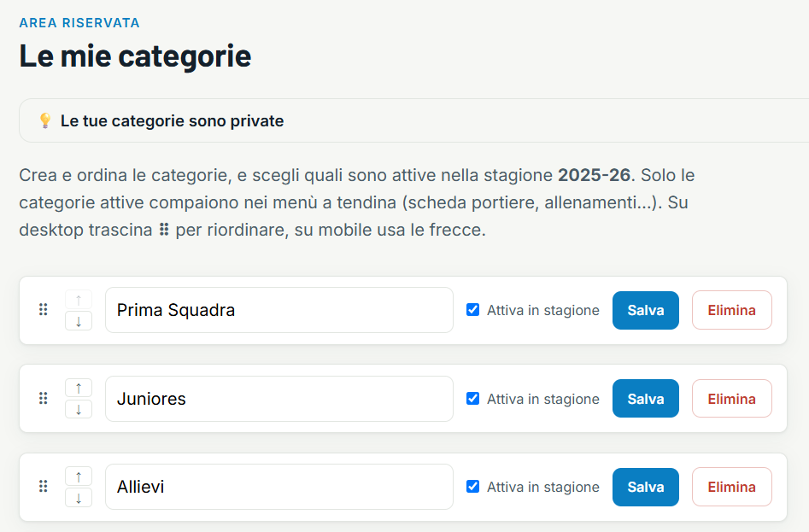Edit the Prima Squadra name field
Image resolution: width=809 pixels, height=532 pixels.
tap(279, 310)
